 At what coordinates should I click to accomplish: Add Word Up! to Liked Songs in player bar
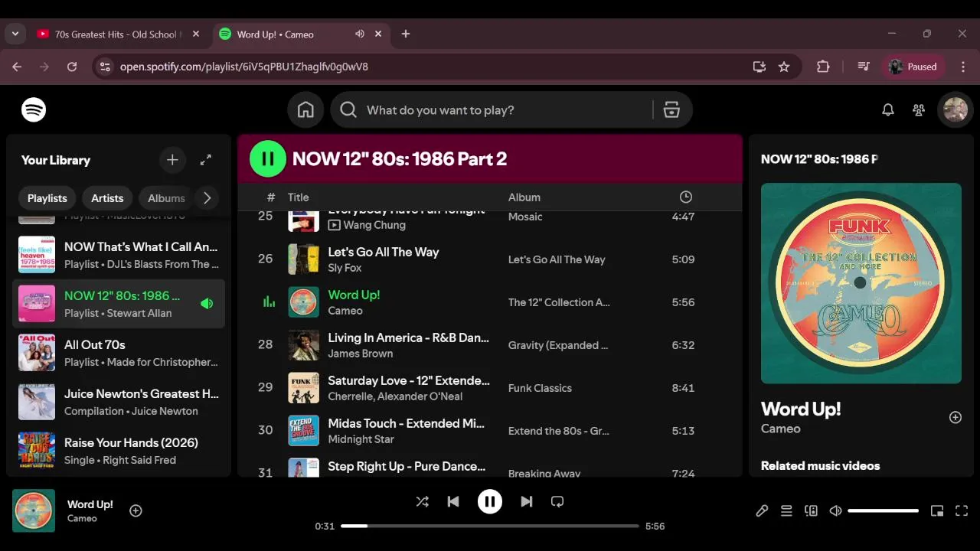136,510
